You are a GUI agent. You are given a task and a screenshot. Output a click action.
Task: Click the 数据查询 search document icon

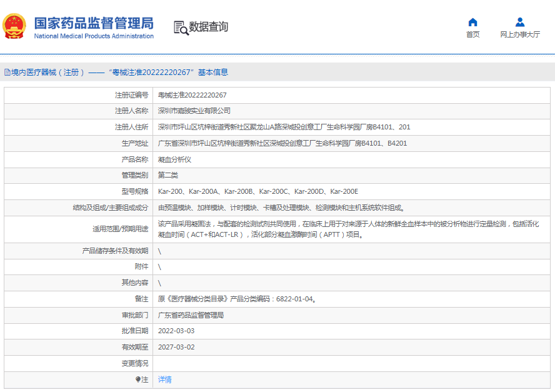(x=181, y=28)
